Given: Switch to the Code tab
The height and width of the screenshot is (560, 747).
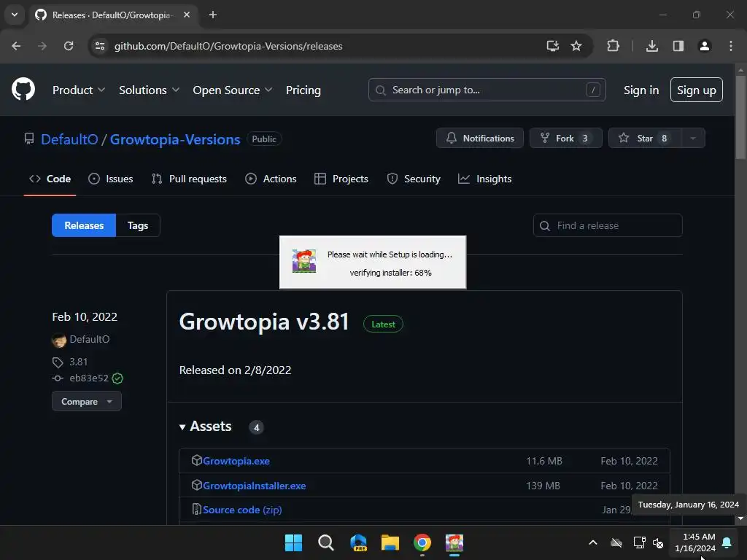Looking at the screenshot, I should (x=50, y=179).
